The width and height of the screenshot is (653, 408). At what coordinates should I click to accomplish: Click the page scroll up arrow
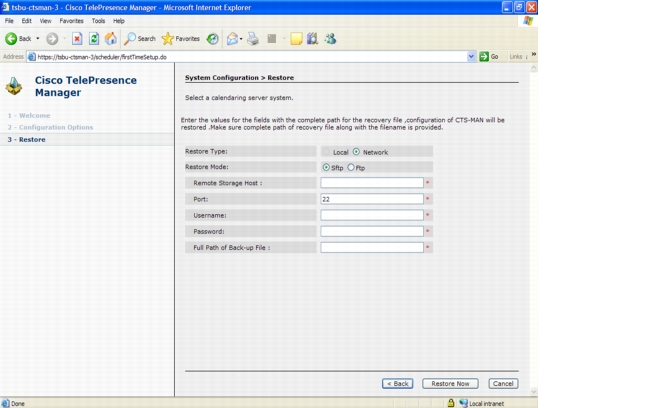534,68
